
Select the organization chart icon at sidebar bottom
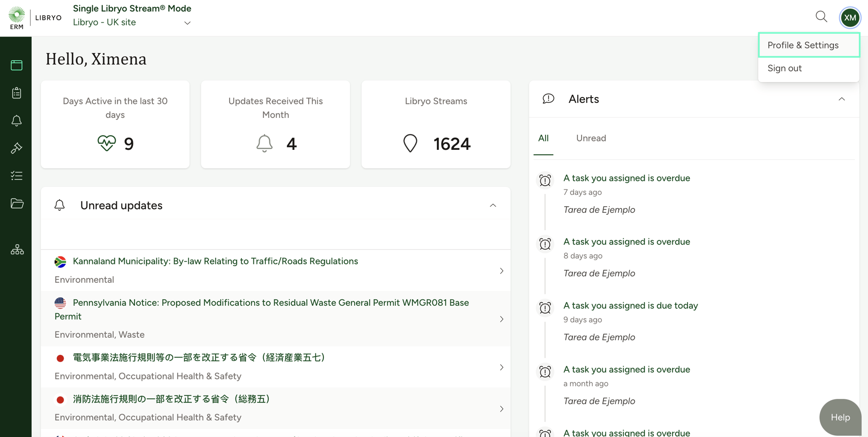click(x=16, y=249)
